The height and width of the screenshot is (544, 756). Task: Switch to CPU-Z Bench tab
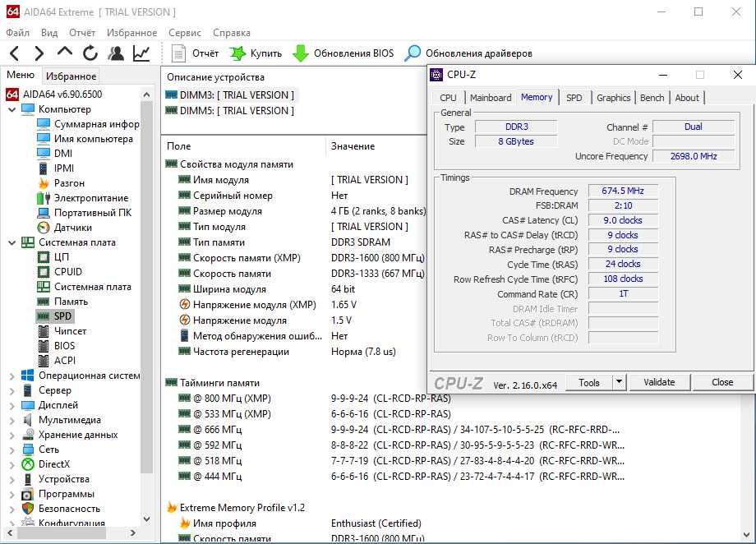click(652, 98)
